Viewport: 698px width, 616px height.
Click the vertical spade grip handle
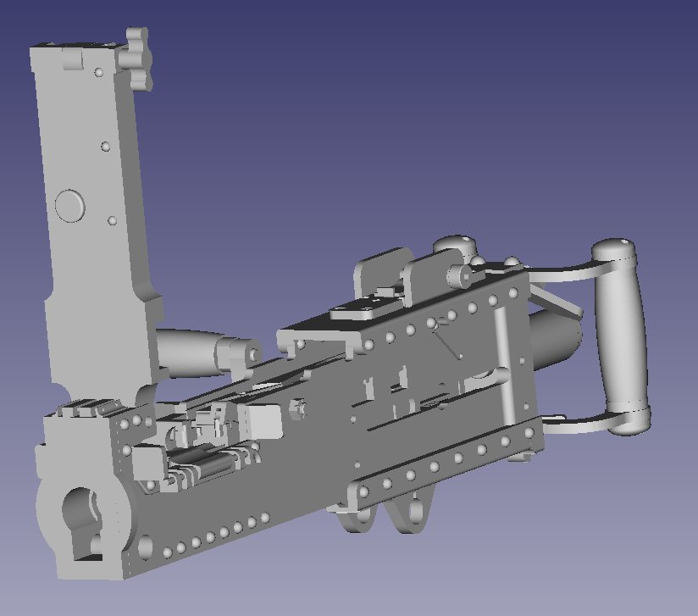(621, 337)
